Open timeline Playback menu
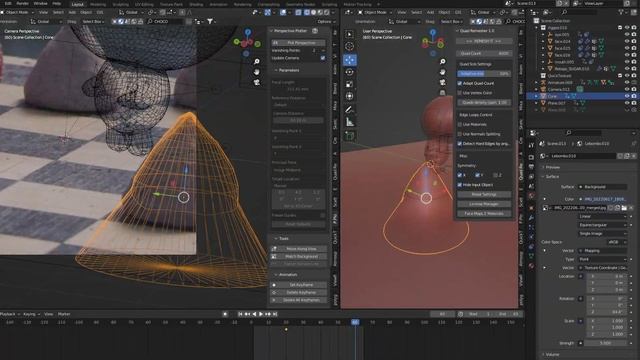This screenshot has height=360, width=640. coord(9,314)
